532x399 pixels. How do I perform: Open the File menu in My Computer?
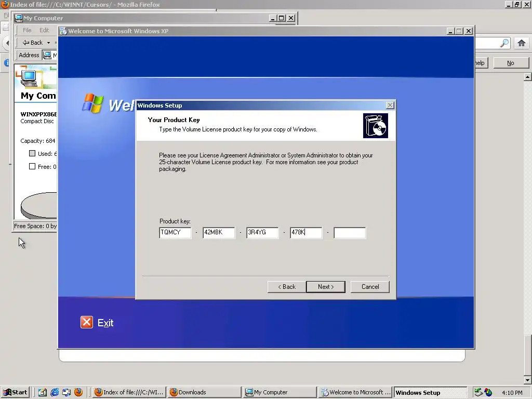(x=27, y=30)
